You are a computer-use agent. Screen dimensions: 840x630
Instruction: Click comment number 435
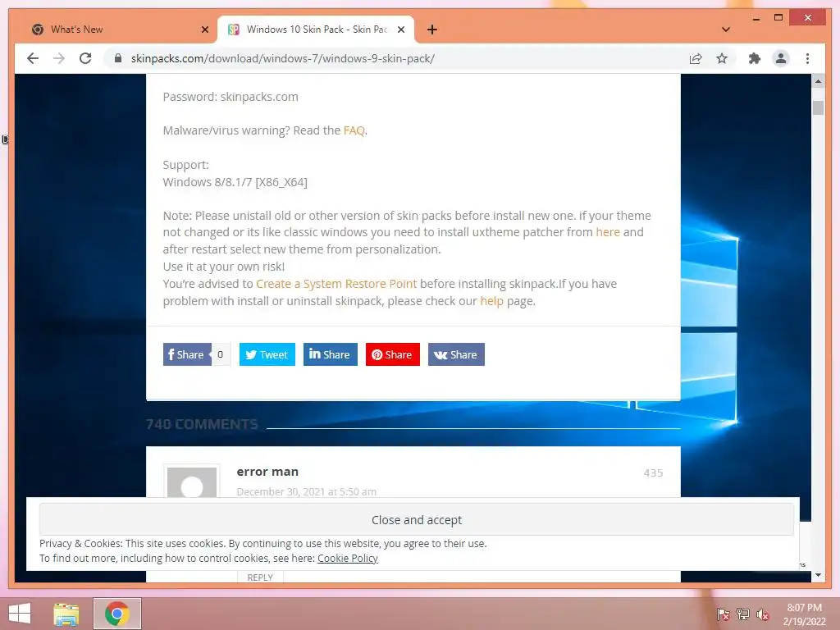tap(653, 472)
